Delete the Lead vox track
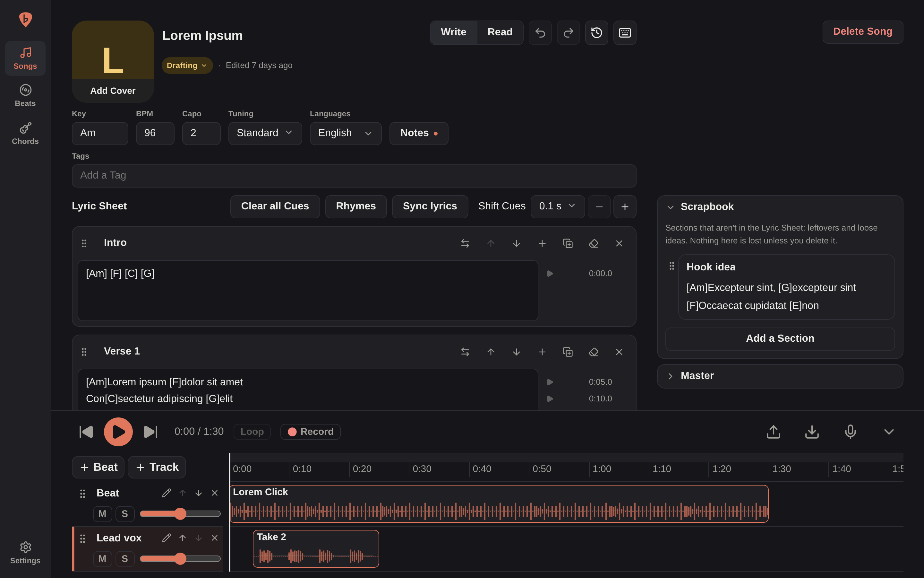The height and width of the screenshot is (578, 924). pos(215,538)
